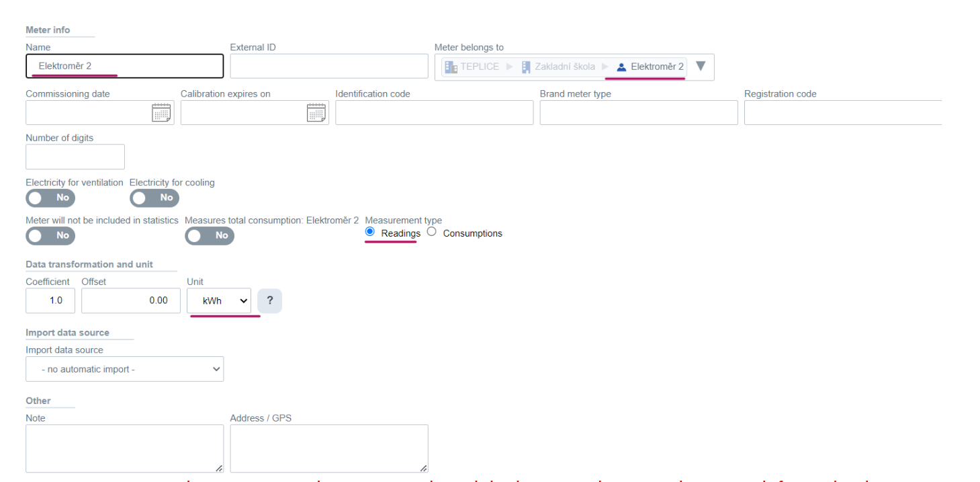The width and height of the screenshot is (980, 482).
Task: Toggle Meter will not be included in statistics
Action: (50, 235)
